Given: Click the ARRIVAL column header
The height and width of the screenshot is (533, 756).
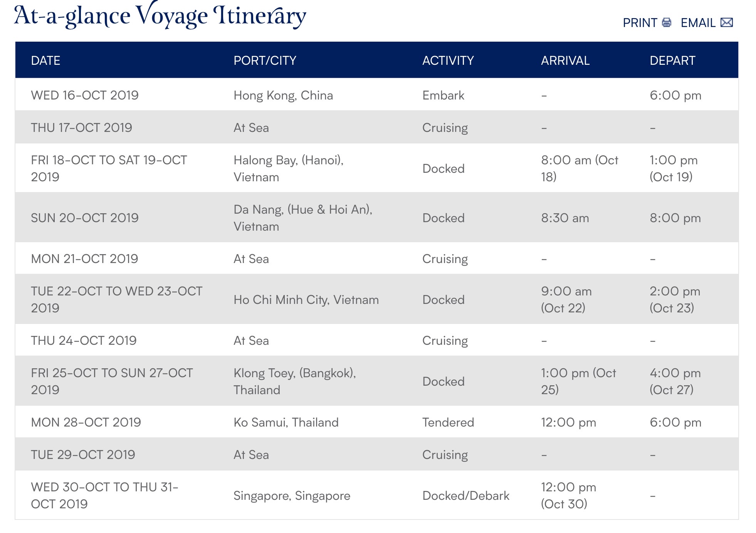Looking at the screenshot, I should coord(565,61).
